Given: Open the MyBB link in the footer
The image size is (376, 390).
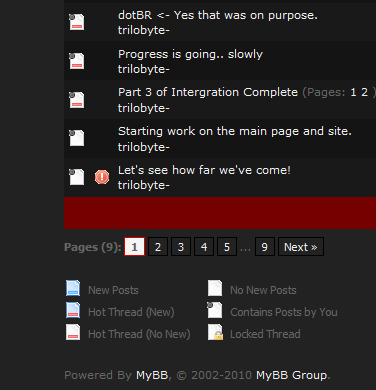Looking at the screenshot, I should [152, 375].
